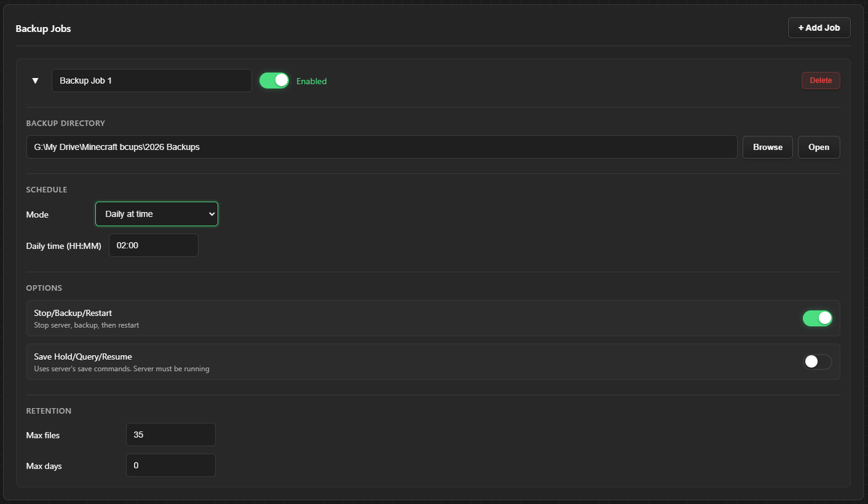The width and height of the screenshot is (868, 504).
Task: Click the Max files input showing 35
Action: pos(170,435)
